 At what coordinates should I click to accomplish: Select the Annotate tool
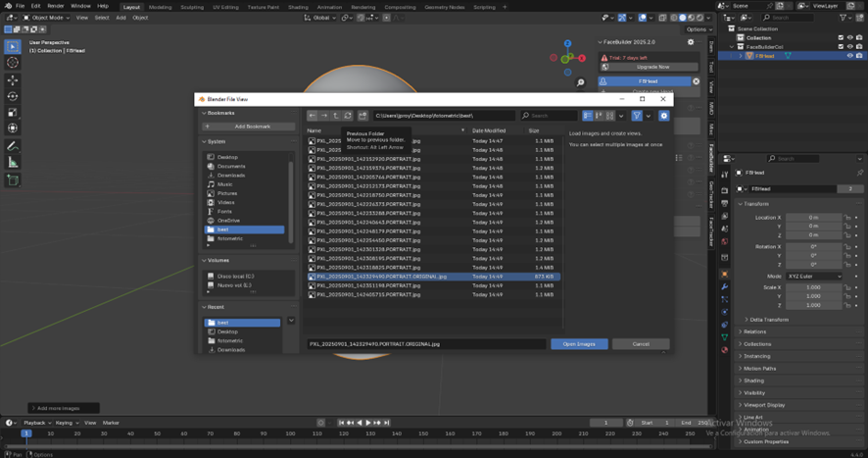tap(13, 146)
